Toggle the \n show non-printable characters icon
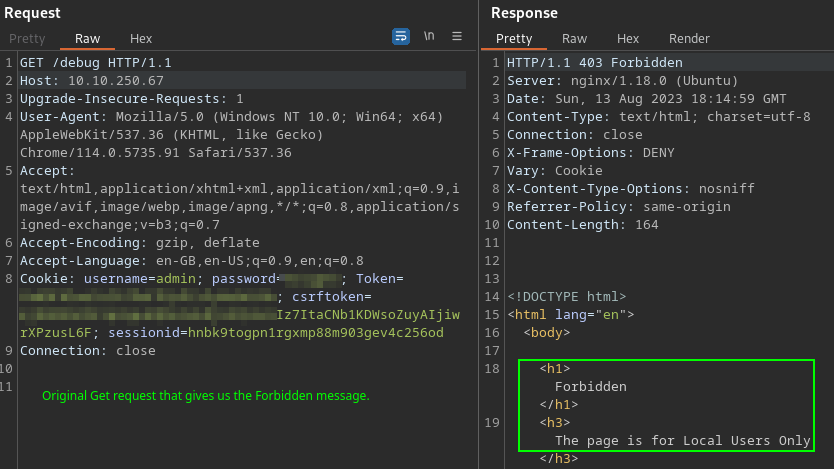 pyautogui.click(x=429, y=36)
